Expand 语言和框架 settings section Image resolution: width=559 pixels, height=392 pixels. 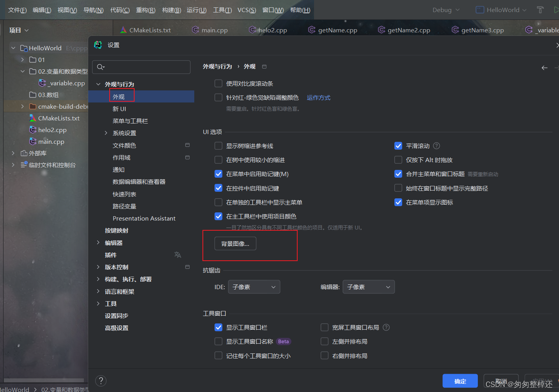[x=98, y=291]
